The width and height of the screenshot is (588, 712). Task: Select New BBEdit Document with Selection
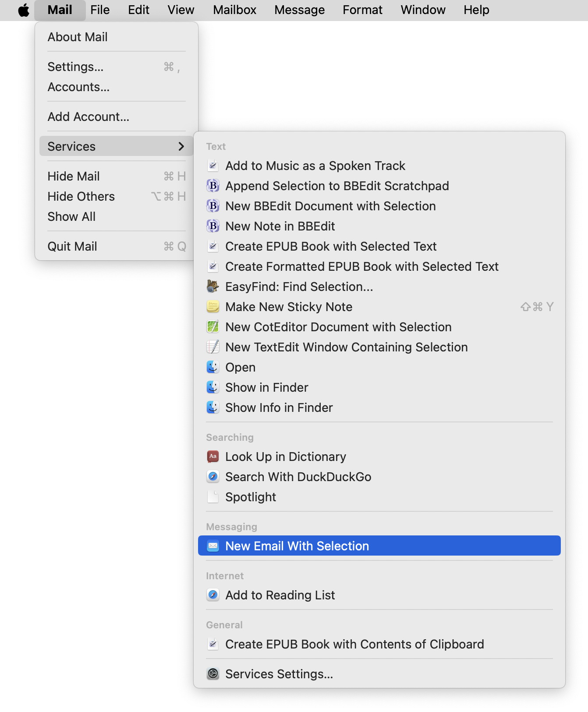click(x=379, y=206)
